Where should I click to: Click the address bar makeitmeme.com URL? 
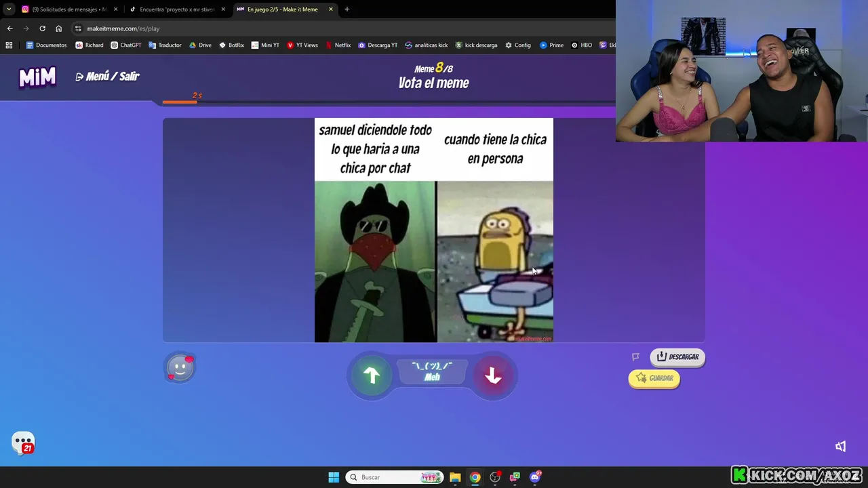(x=123, y=28)
